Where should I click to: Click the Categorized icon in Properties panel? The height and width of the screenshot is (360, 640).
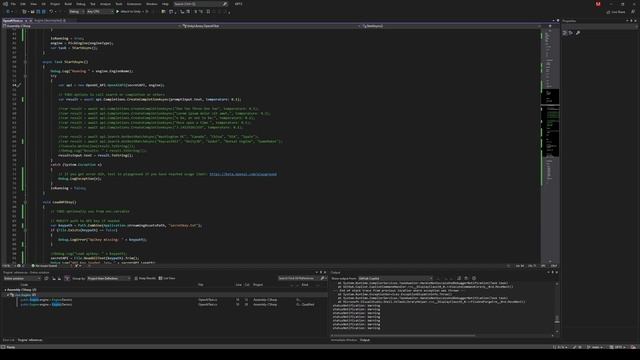(565, 33)
